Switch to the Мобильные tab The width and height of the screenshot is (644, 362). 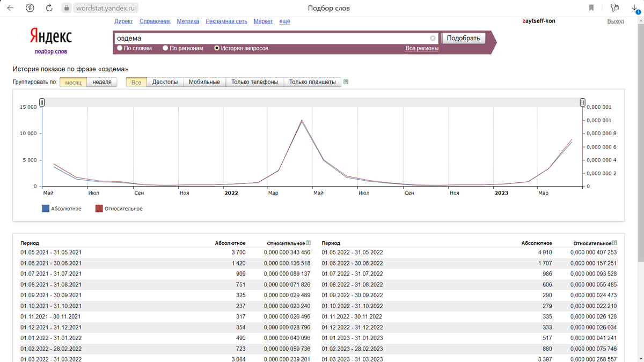coord(204,82)
